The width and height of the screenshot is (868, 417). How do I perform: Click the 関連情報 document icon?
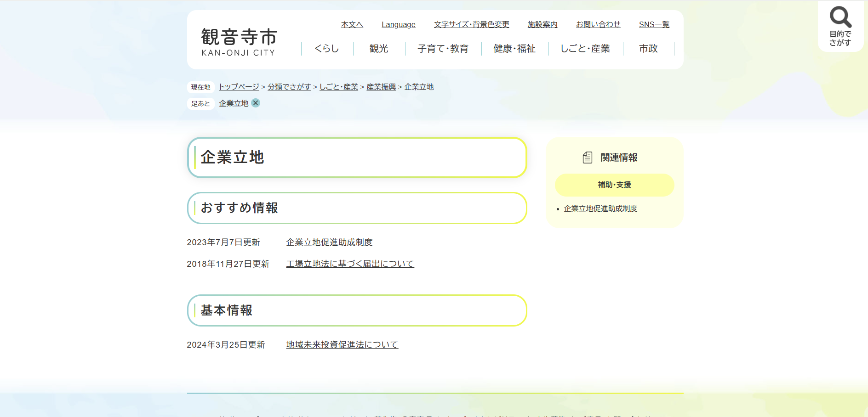[587, 158]
